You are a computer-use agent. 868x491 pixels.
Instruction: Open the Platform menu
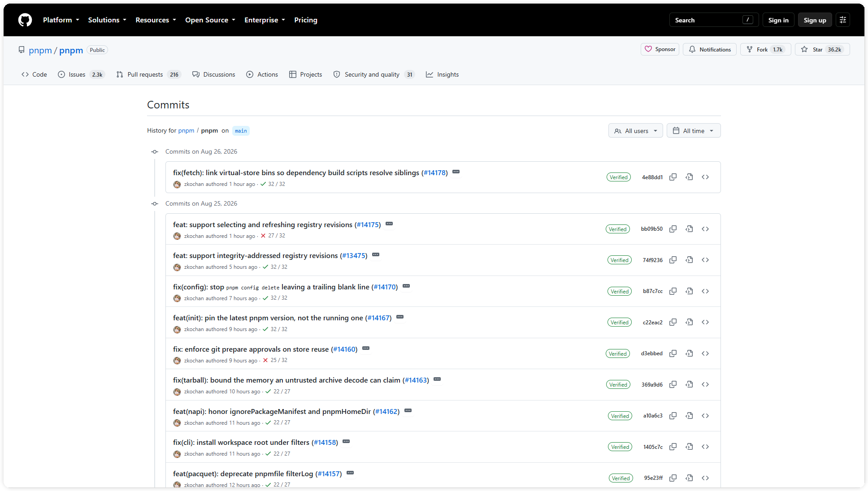(61, 20)
